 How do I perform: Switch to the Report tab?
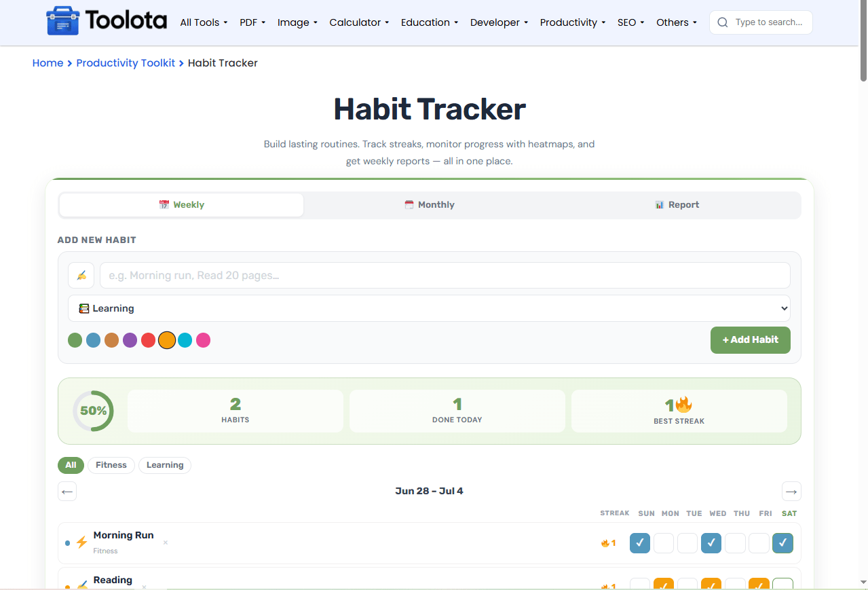tap(677, 205)
